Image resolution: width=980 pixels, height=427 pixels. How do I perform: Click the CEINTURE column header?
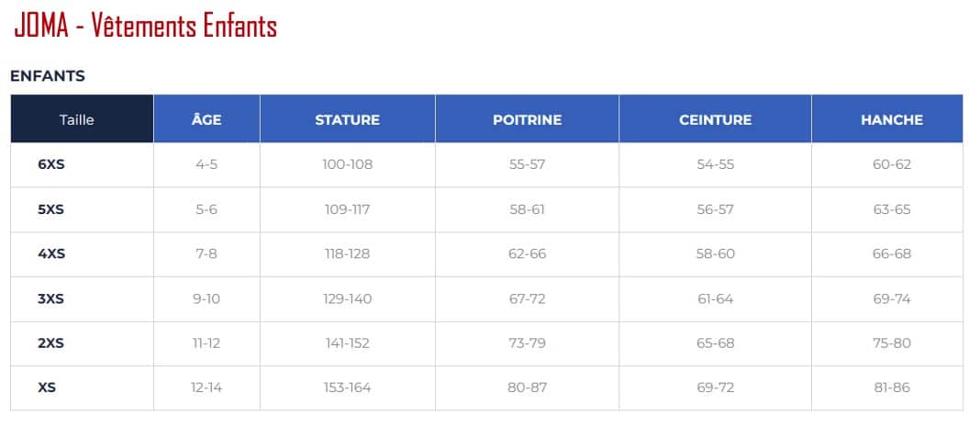[716, 119]
